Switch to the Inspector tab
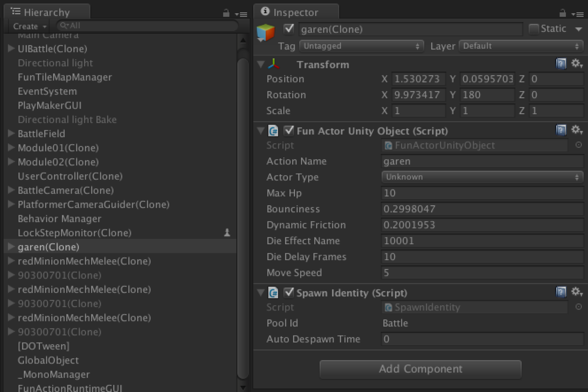588x392 pixels. point(296,12)
